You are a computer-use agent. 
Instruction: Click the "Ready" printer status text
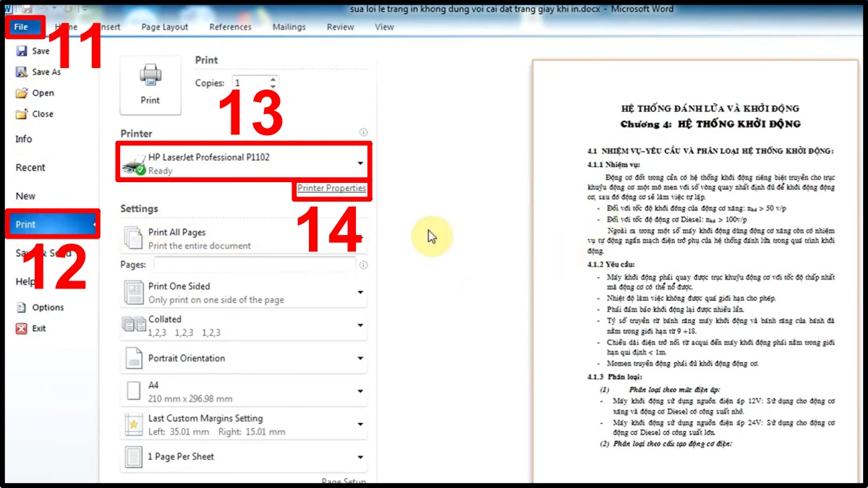[x=161, y=171]
